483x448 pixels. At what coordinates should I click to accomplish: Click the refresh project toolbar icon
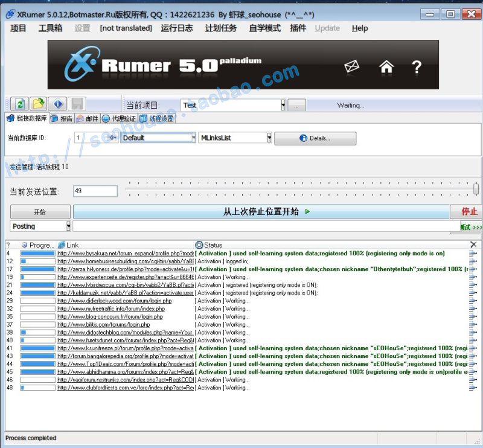19,104
